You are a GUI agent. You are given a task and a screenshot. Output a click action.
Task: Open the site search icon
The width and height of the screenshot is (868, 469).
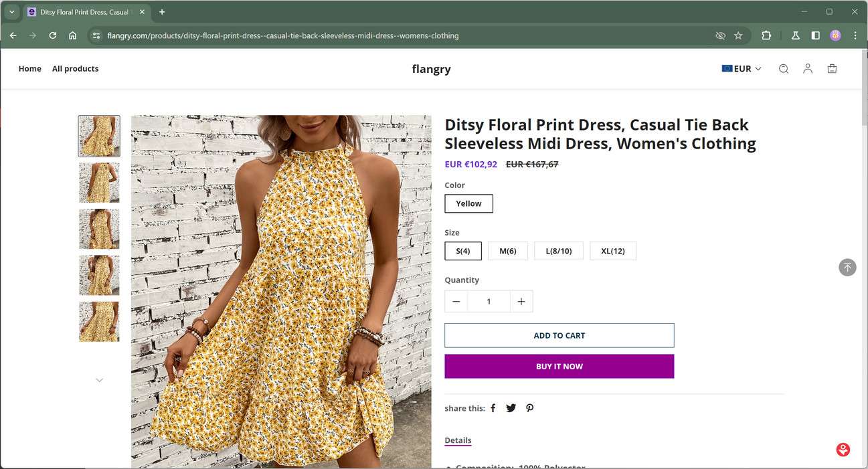[x=784, y=69]
